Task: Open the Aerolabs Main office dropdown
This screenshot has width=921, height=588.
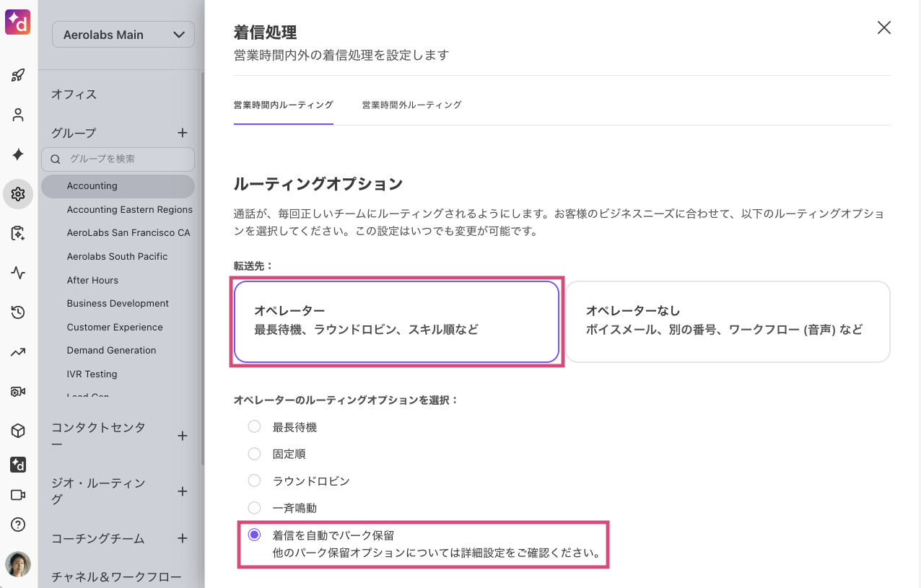Action: (x=123, y=35)
